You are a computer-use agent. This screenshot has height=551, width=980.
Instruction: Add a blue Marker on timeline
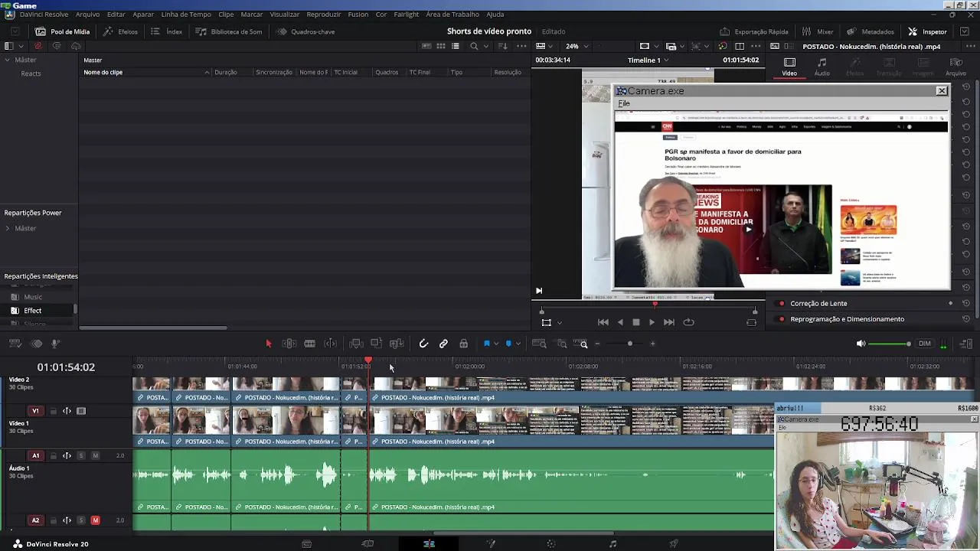pyautogui.click(x=508, y=344)
